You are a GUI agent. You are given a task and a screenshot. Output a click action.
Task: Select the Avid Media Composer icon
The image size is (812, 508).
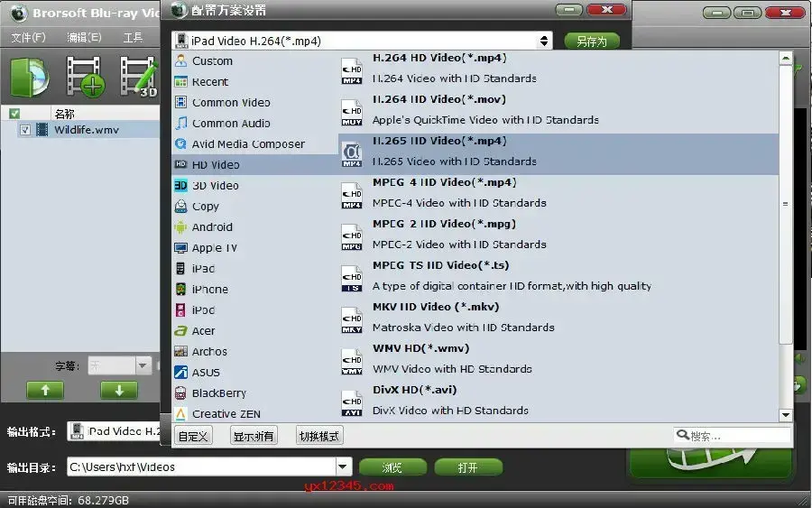click(x=180, y=143)
